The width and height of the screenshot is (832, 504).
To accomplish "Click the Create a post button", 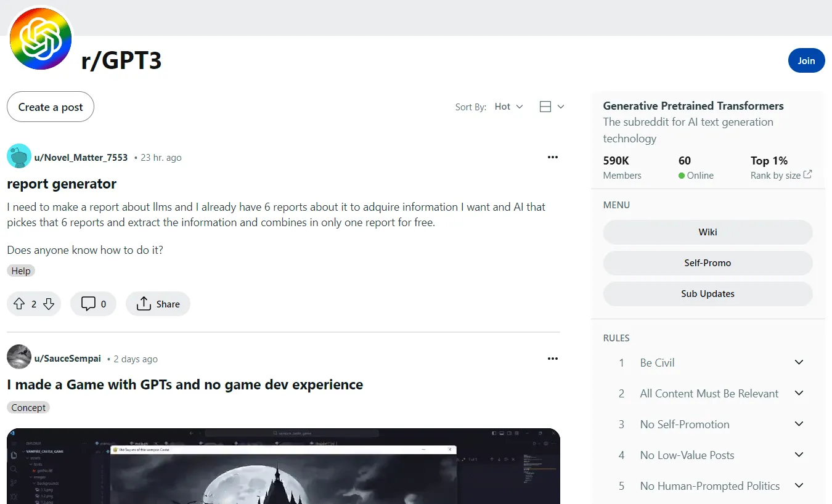I will click(51, 107).
